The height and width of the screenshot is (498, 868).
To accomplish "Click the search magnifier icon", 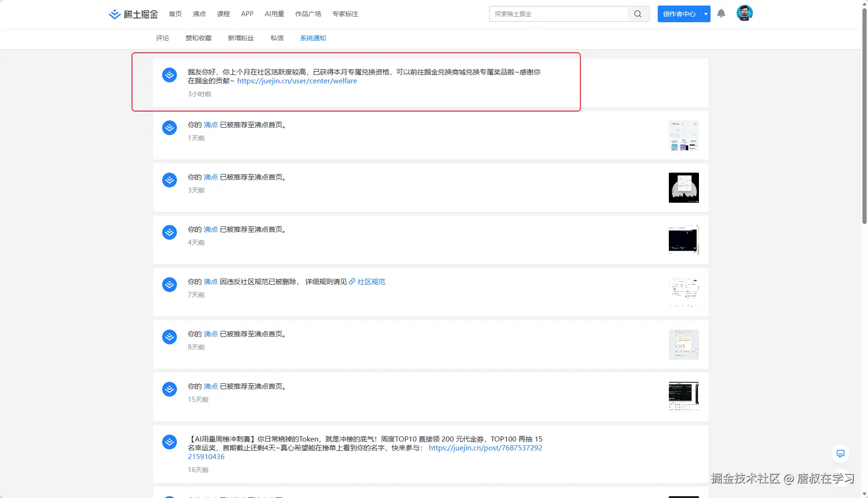I will point(638,14).
